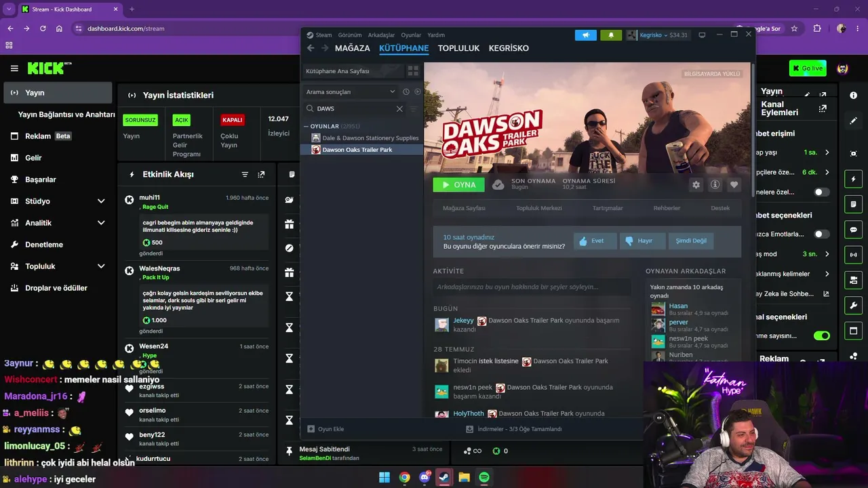
Task: Open game settings gear for Dawson Oaks
Action: point(696,184)
